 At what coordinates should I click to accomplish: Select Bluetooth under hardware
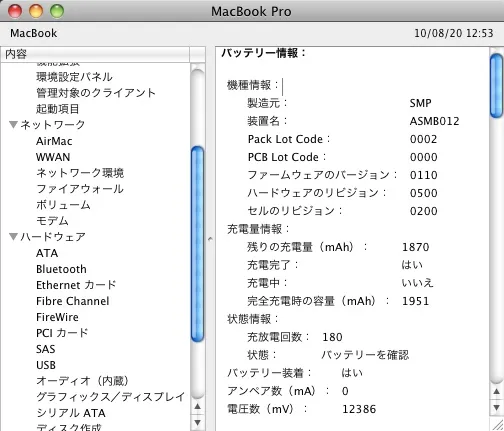click(x=61, y=269)
